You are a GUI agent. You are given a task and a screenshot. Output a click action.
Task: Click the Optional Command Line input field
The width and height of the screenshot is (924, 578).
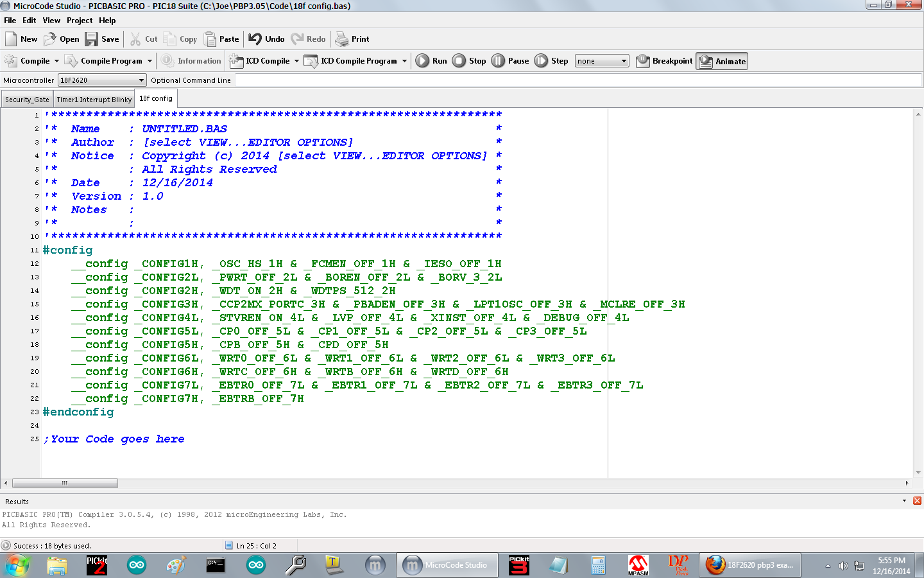tap(578, 80)
